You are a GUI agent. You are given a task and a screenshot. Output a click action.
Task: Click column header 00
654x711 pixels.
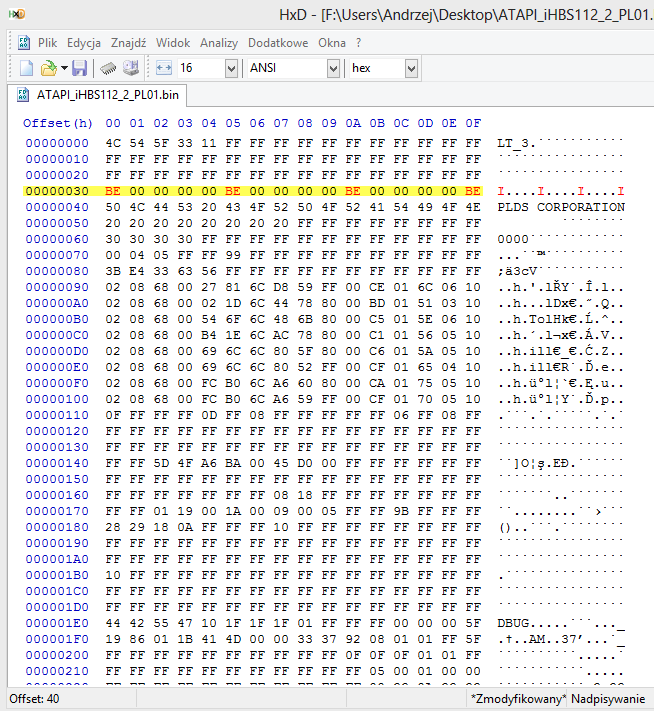click(x=113, y=123)
